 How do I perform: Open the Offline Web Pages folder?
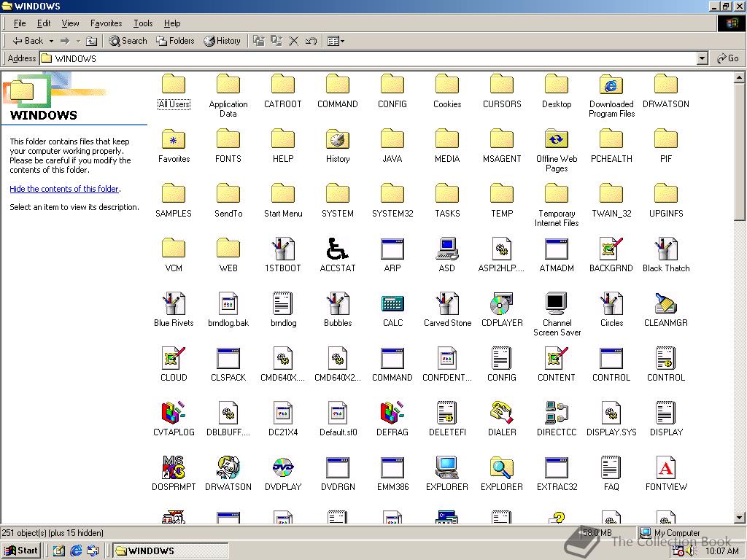[x=557, y=139]
